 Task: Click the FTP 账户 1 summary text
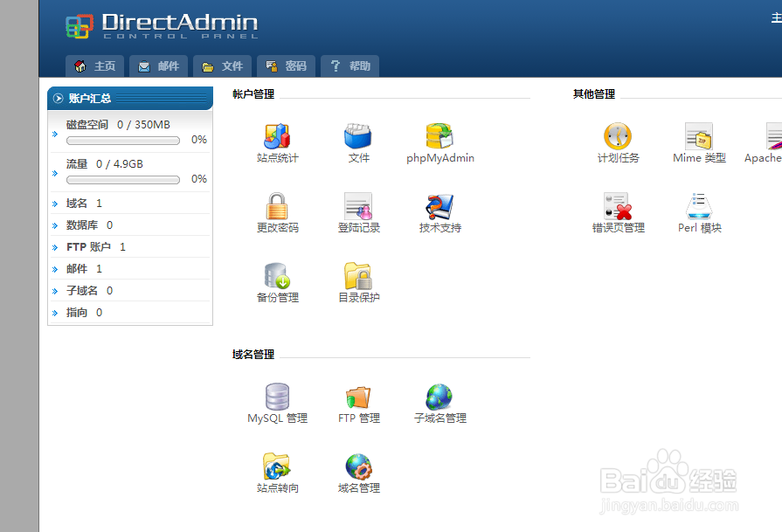[x=96, y=247]
